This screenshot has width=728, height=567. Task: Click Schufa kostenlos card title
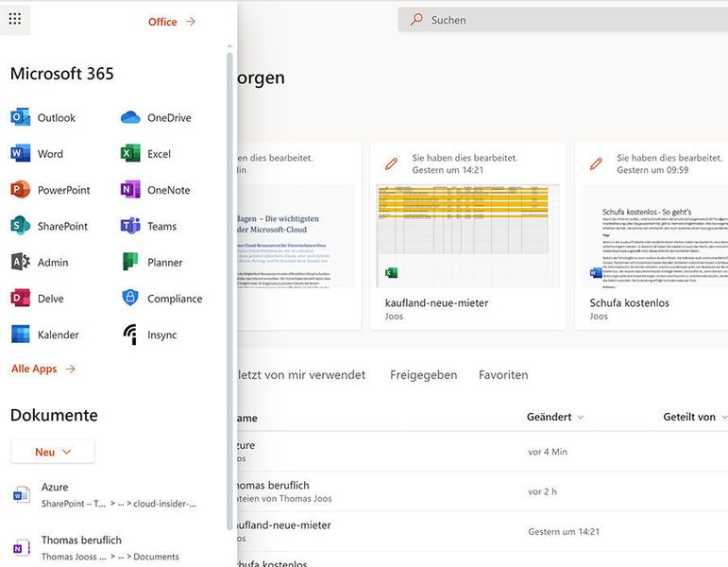629,303
